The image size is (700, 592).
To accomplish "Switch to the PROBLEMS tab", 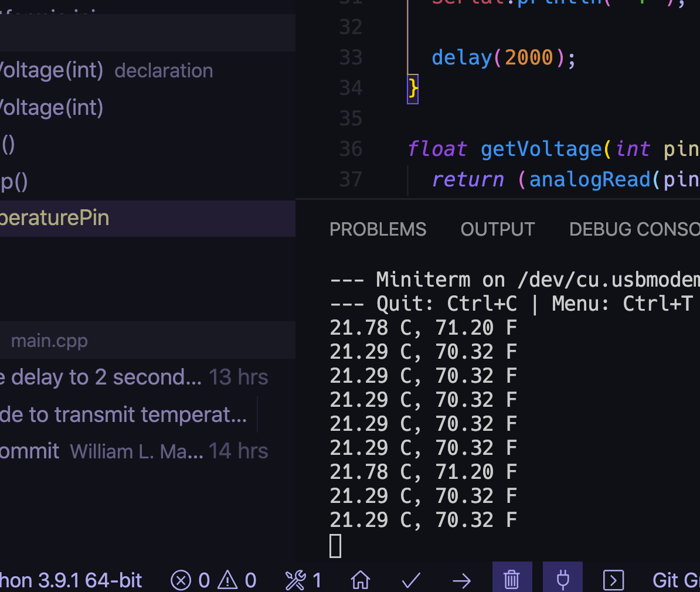I will coord(378,230).
